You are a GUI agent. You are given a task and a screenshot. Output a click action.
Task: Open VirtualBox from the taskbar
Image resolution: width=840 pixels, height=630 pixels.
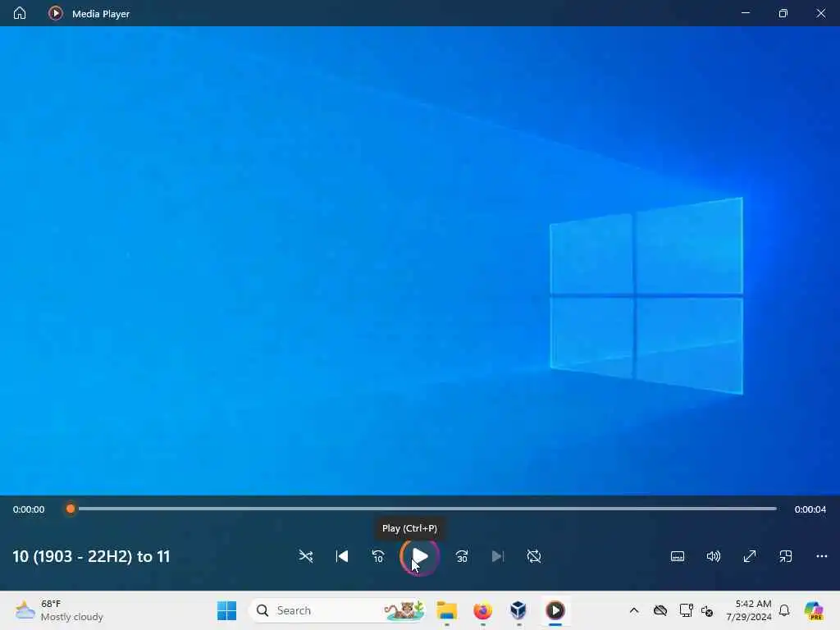tap(518, 610)
